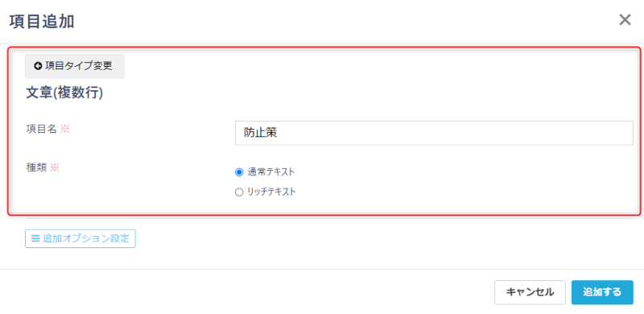Click the red ※ mark beside 項目名

tap(65, 129)
